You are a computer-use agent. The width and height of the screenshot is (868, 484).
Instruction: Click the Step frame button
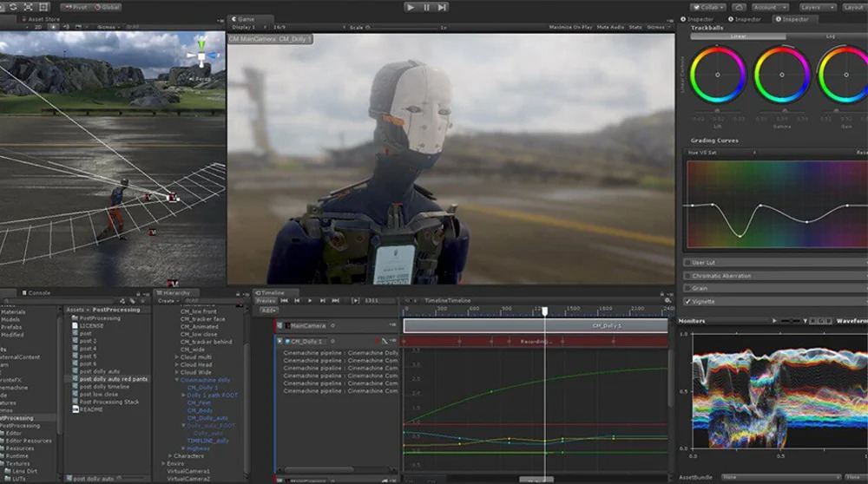[x=442, y=7]
